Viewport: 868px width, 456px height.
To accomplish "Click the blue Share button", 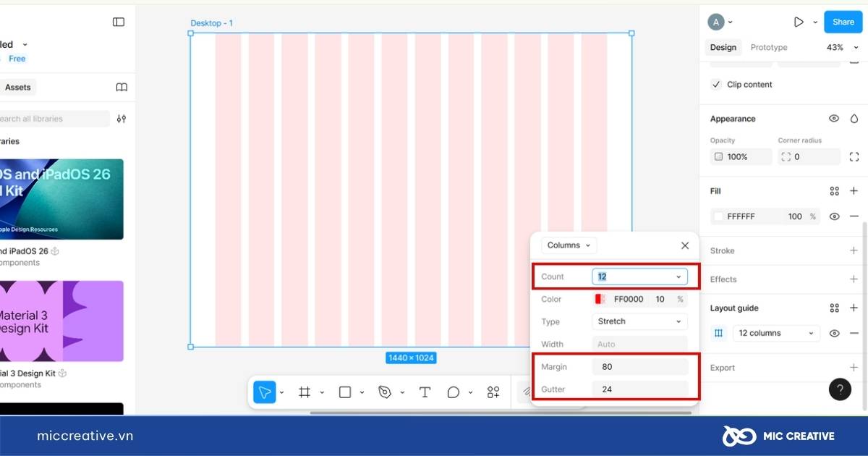I will click(843, 22).
